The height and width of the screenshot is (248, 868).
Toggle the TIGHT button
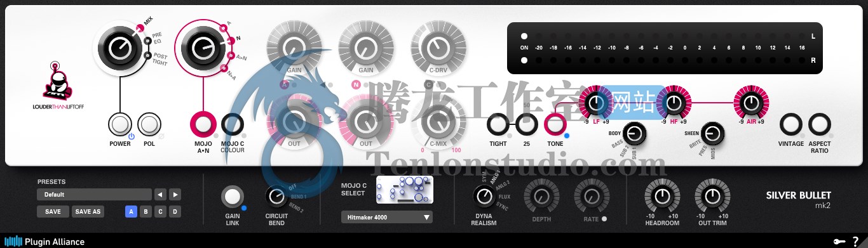498,124
